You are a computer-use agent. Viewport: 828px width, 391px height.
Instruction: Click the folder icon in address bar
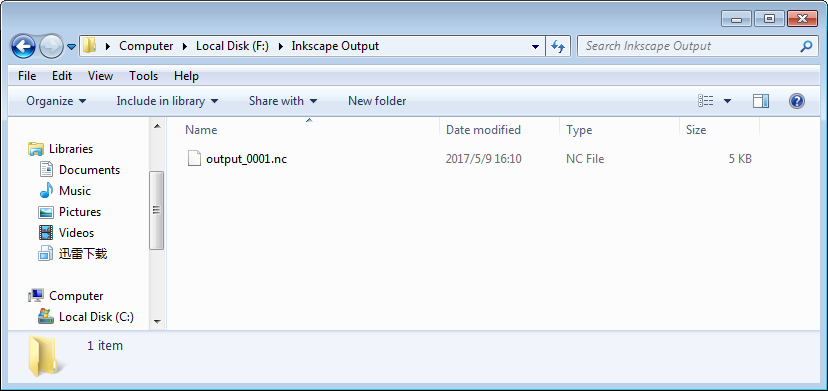click(89, 46)
